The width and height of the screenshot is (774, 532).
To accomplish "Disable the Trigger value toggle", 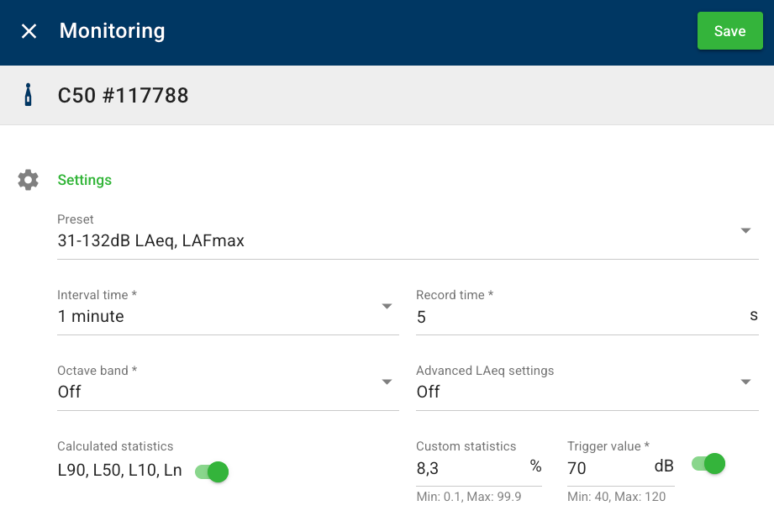I will point(708,463).
